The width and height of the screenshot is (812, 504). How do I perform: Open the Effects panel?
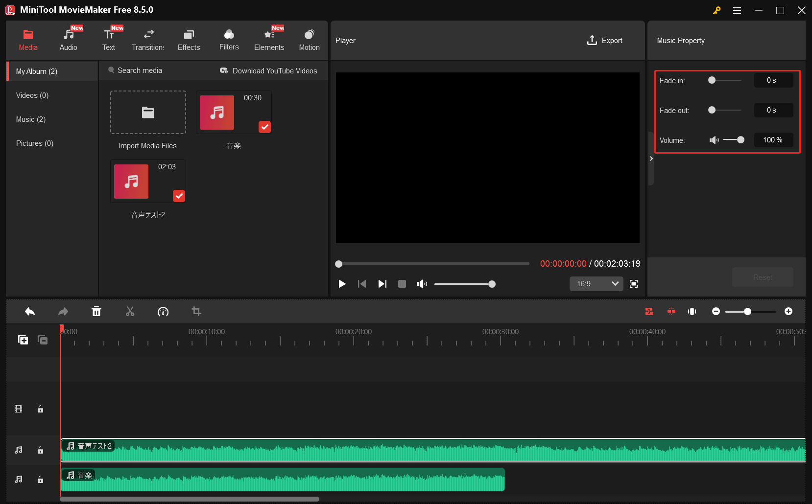[189, 39]
